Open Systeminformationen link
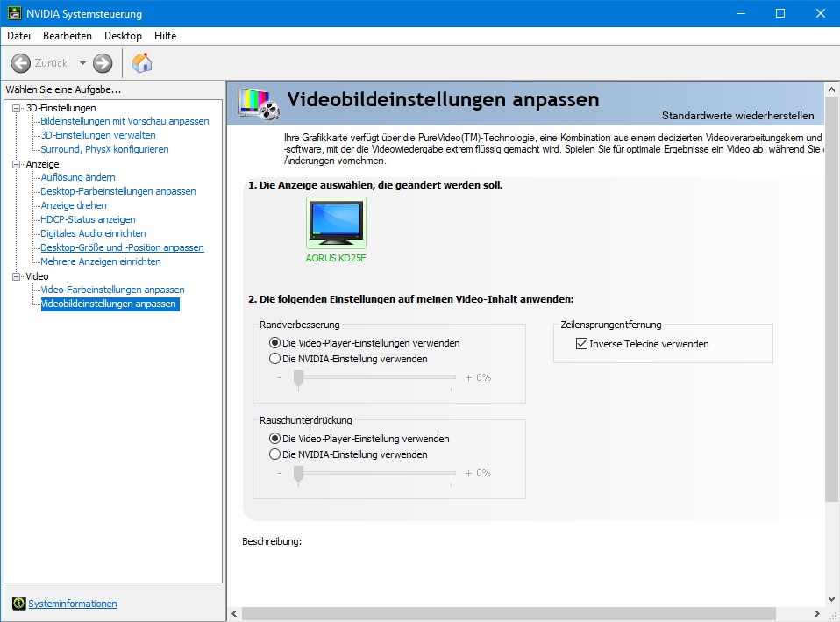 tap(72, 604)
